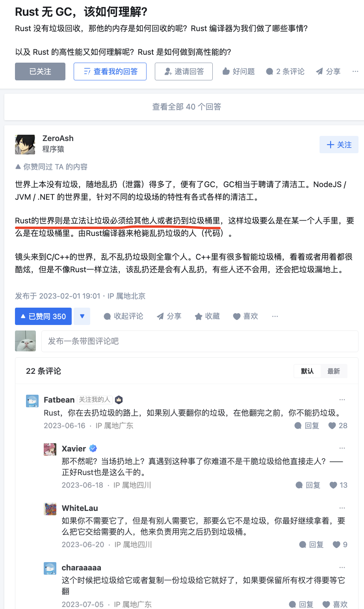The height and width of the screenshot is (609, 364).
Task: Open the 2 条评论 comment icon
Action: tap(269, 71)
